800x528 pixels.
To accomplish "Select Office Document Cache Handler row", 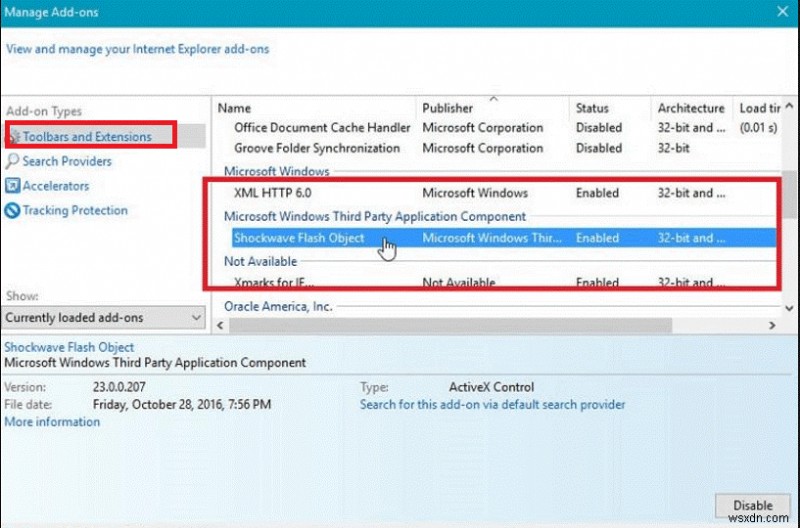I will point(504,128).
